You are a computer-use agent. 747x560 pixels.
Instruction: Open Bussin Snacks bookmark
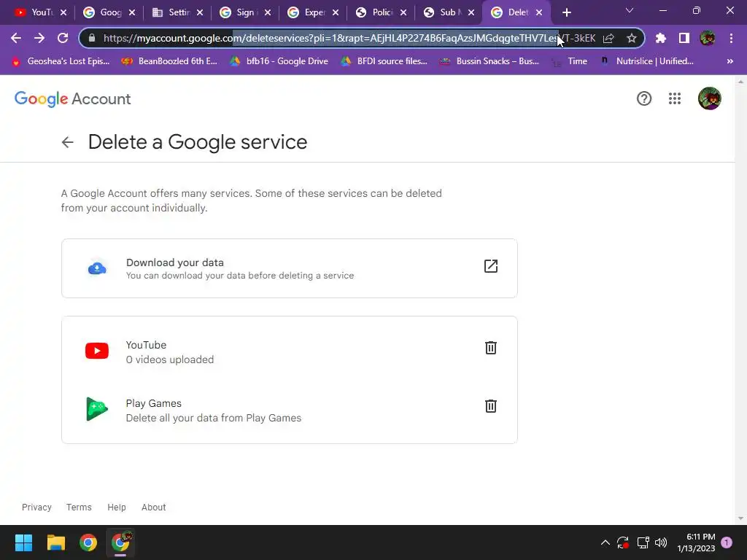pyautogui.click(x=489, y=61)
